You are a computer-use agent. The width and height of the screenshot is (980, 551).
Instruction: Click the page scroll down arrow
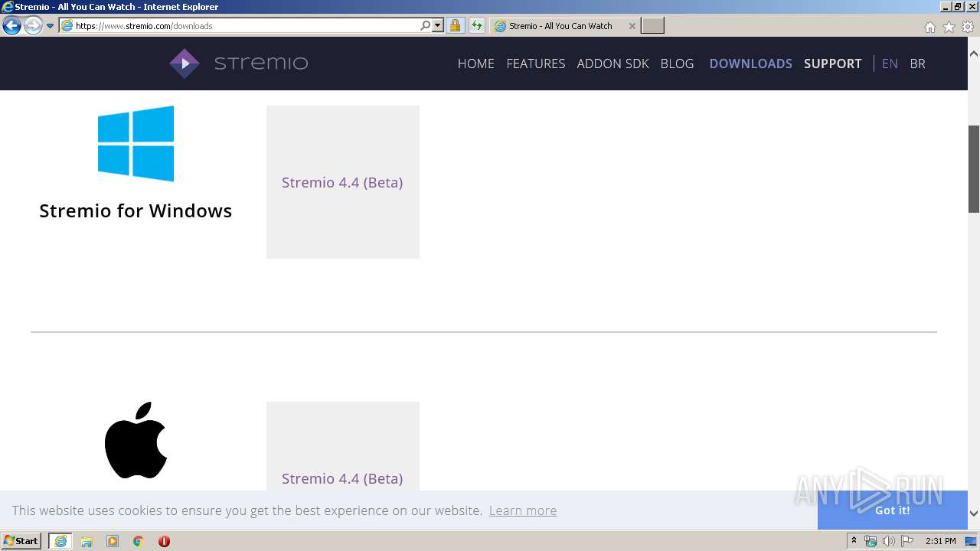tap(974, 514)
